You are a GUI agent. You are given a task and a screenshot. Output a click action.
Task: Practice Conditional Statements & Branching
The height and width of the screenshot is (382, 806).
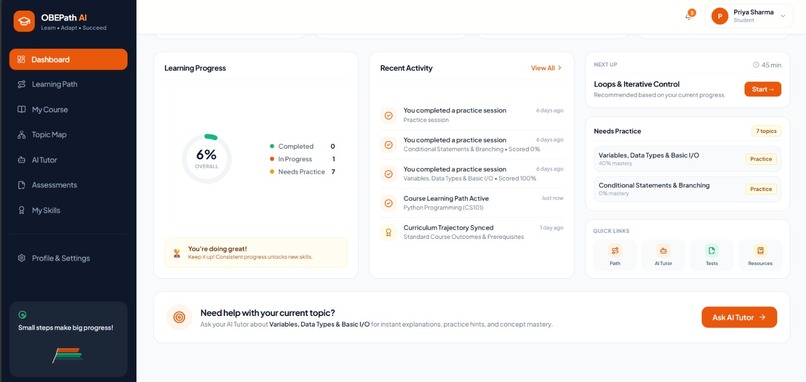coord(761,189)
